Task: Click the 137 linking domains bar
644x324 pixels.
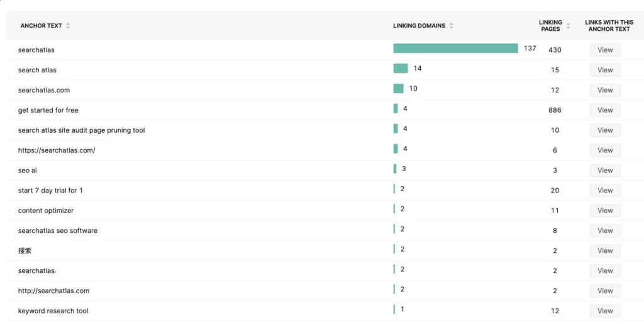Action: pos(455,48)
